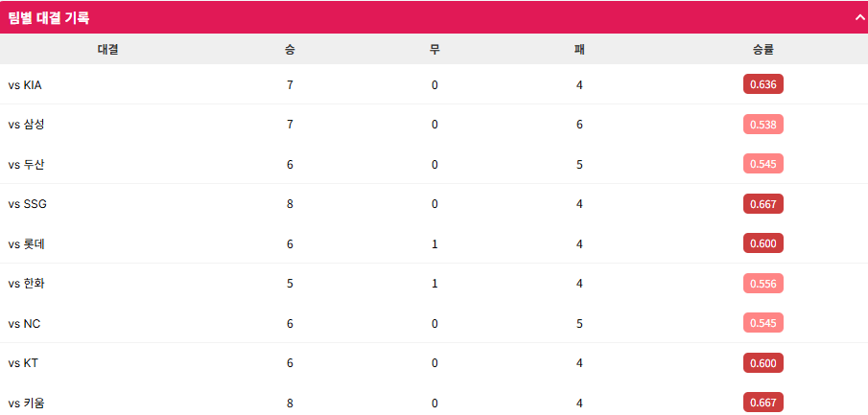The height and width of the screenshot is (415, 868).
Task: Select the vs 키움 row label
Action: [x=26, y=403]
